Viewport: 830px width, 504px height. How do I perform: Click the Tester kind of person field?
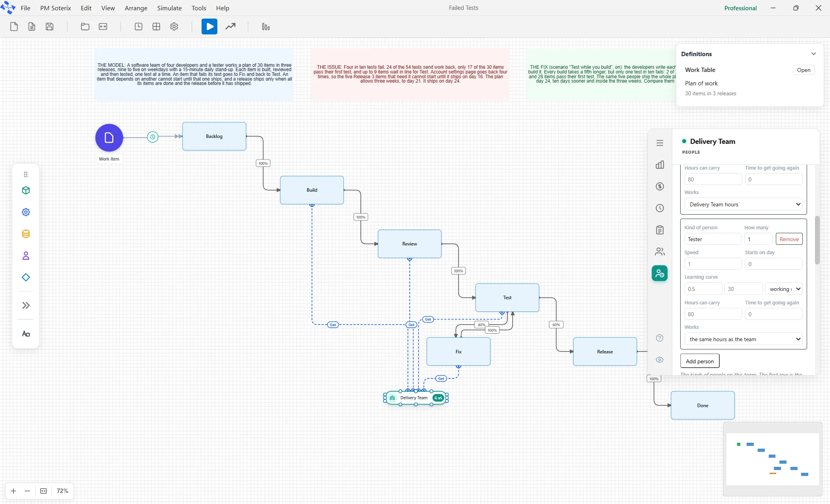click(x=713, y=239)
